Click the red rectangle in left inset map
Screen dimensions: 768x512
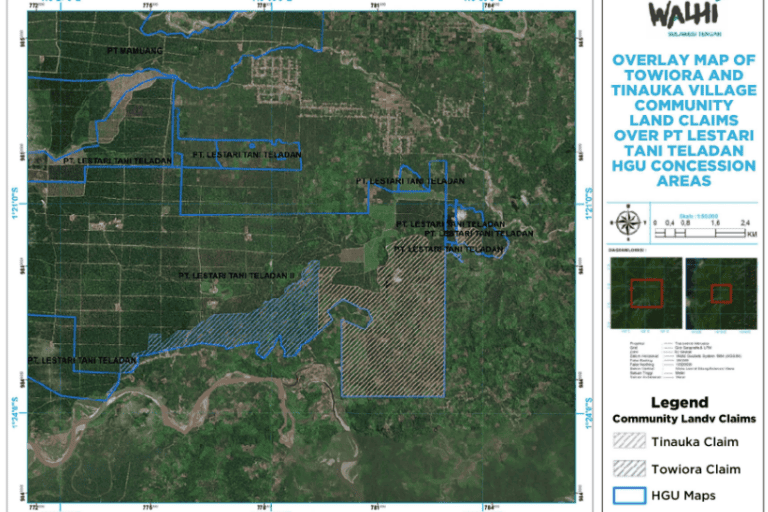coord(646,293)
